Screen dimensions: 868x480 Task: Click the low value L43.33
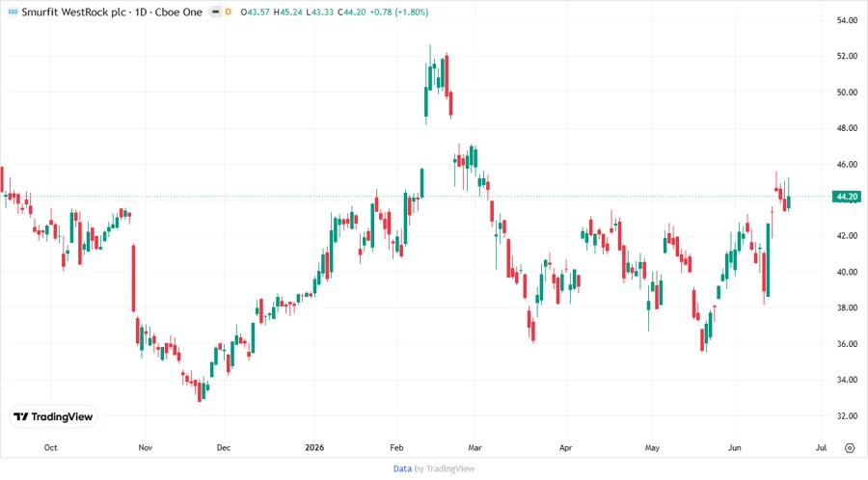319,12
